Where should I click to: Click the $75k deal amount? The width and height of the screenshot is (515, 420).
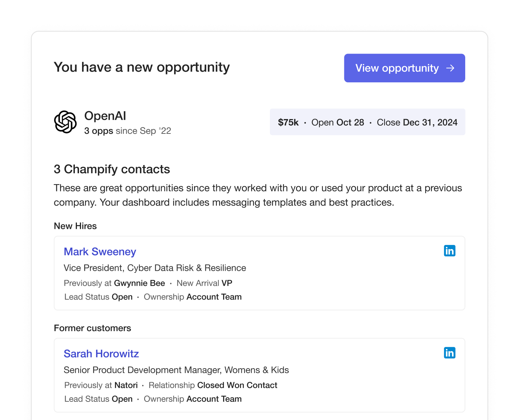click(288, 122)
